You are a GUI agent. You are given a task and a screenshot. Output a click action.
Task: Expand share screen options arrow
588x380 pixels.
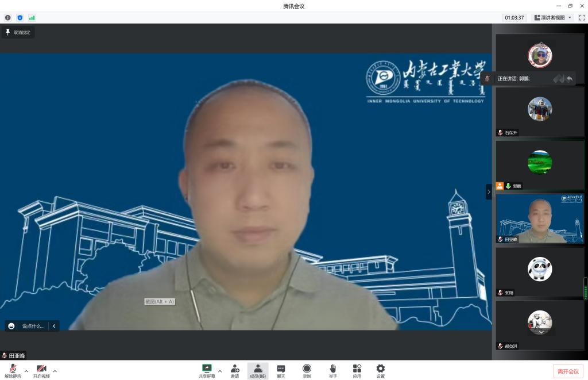(220, 371)
